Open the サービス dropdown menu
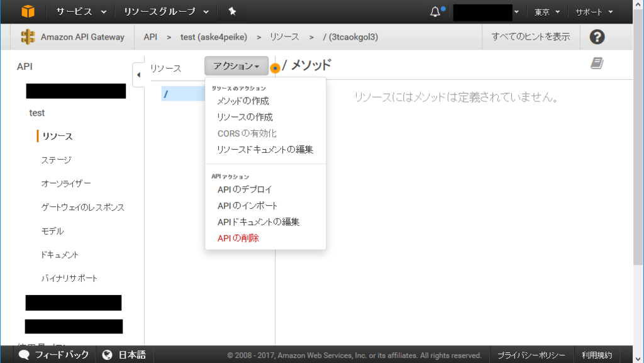The image size is (644, 363). 81,12
